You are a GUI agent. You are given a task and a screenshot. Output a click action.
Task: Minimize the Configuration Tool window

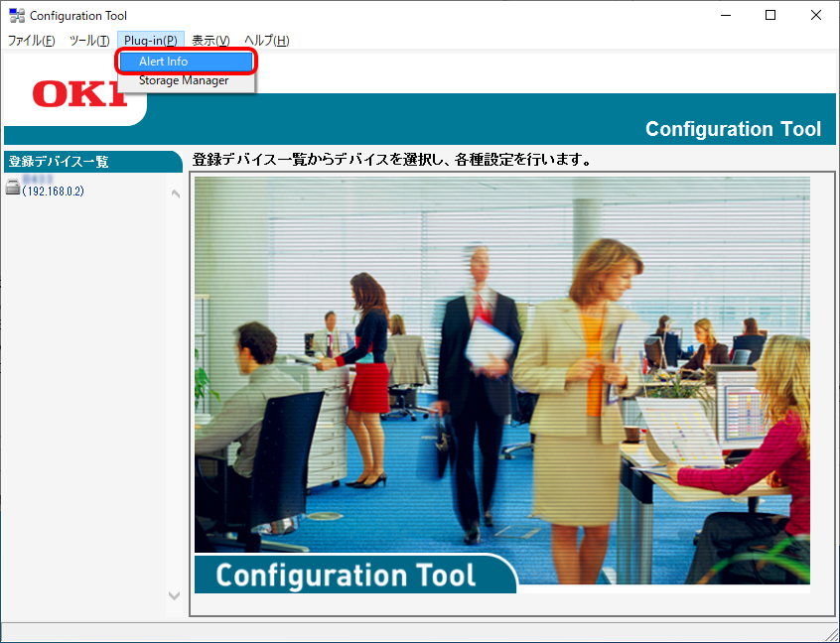tap(725, 16)
